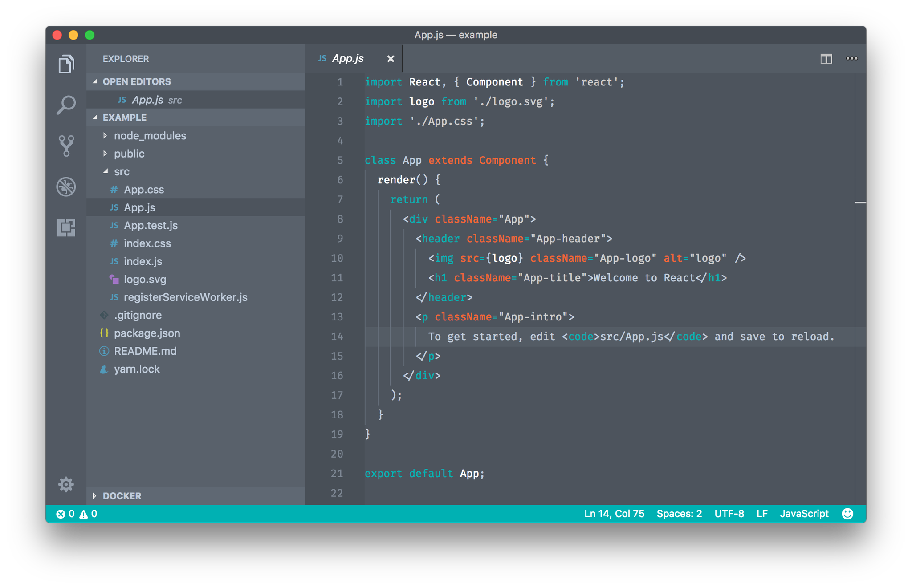Open registerServiceWorker.js in the file tree
The height and width of the screenshot is (588, 912).
196,297
